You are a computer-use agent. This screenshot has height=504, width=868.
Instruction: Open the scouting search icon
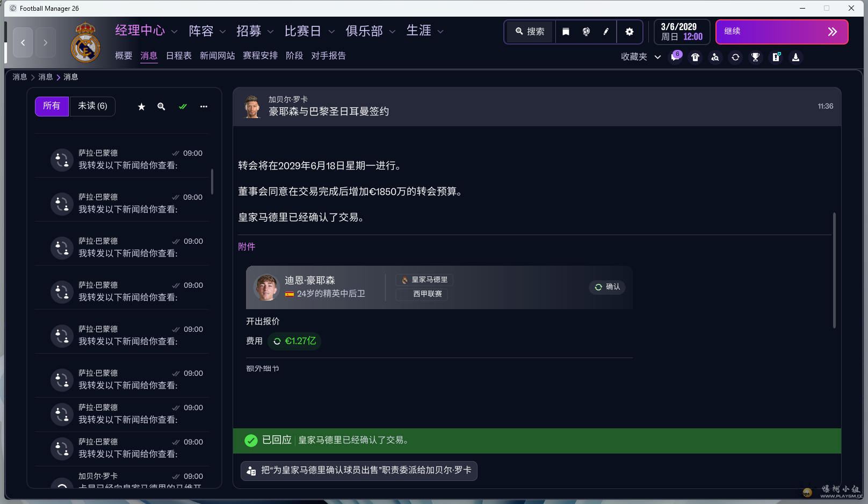click(715, 57)
